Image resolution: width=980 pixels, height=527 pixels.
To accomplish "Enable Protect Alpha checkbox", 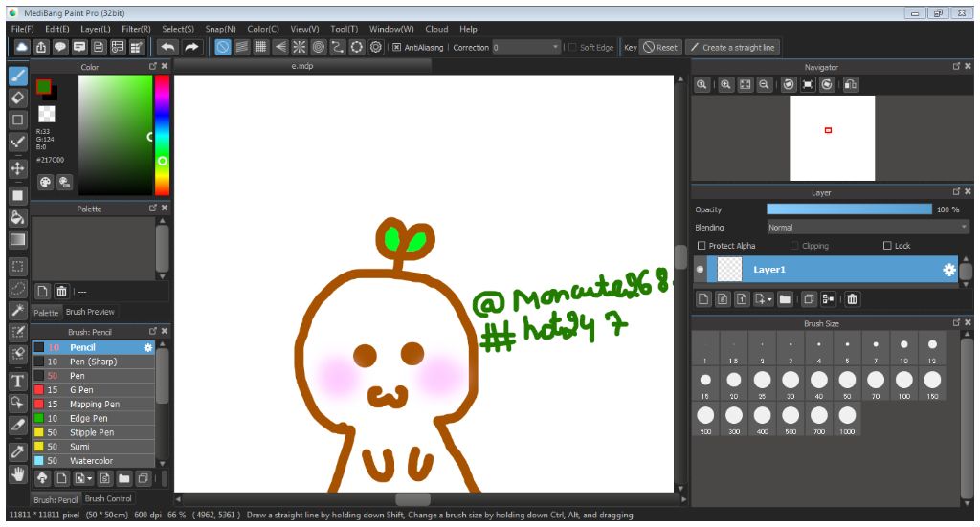I will [x=702, y=246].
